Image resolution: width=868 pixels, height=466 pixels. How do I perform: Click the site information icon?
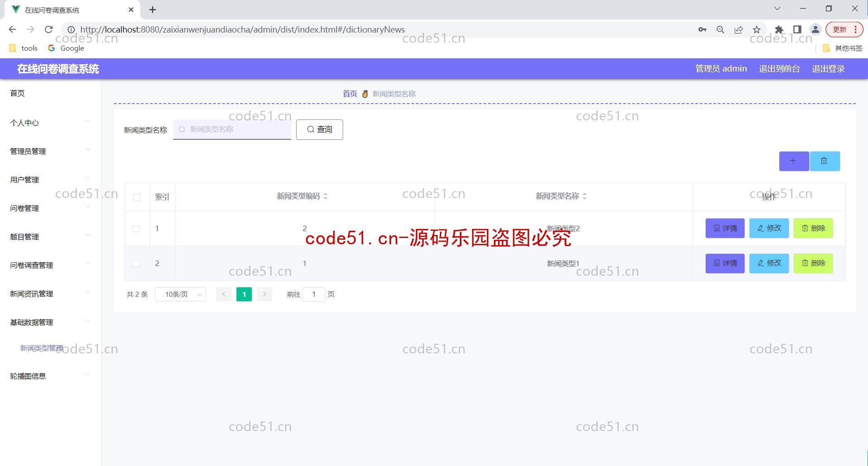71,29
